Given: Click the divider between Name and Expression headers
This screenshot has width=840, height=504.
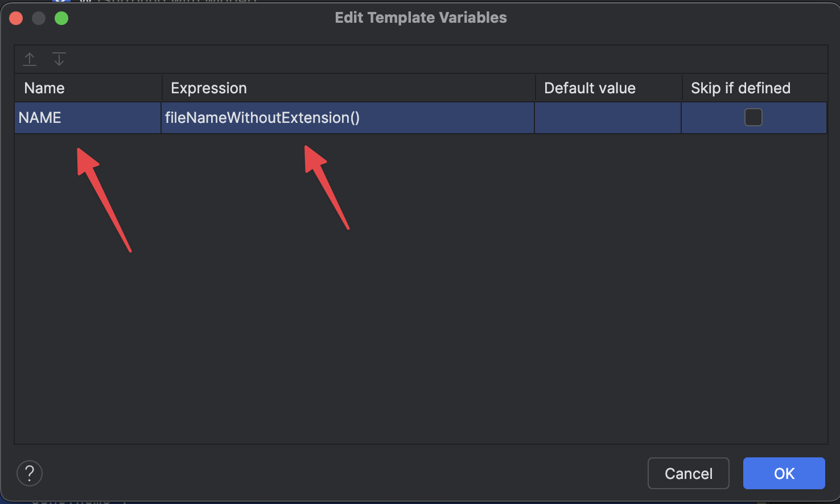Looking at the screenshot, I should [162, 88].
